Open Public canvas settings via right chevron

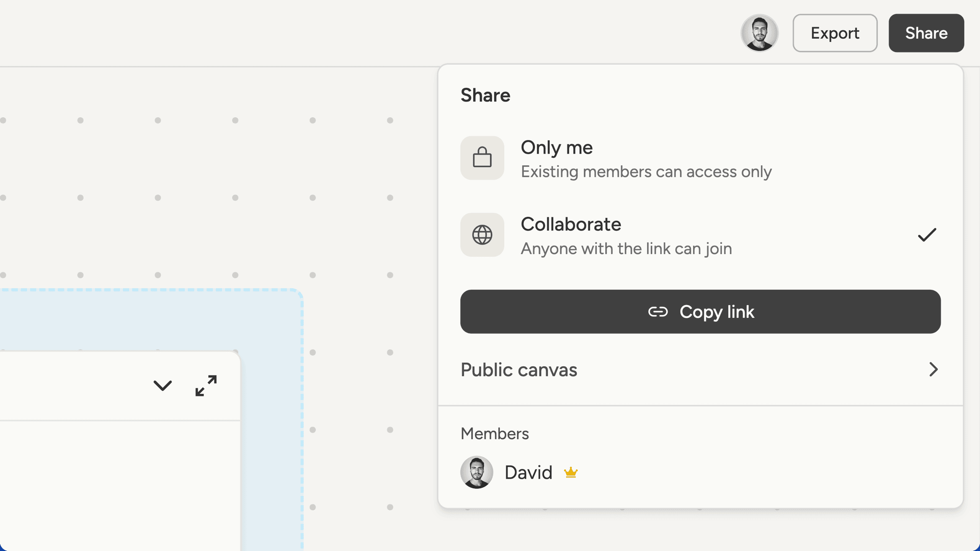933,369
